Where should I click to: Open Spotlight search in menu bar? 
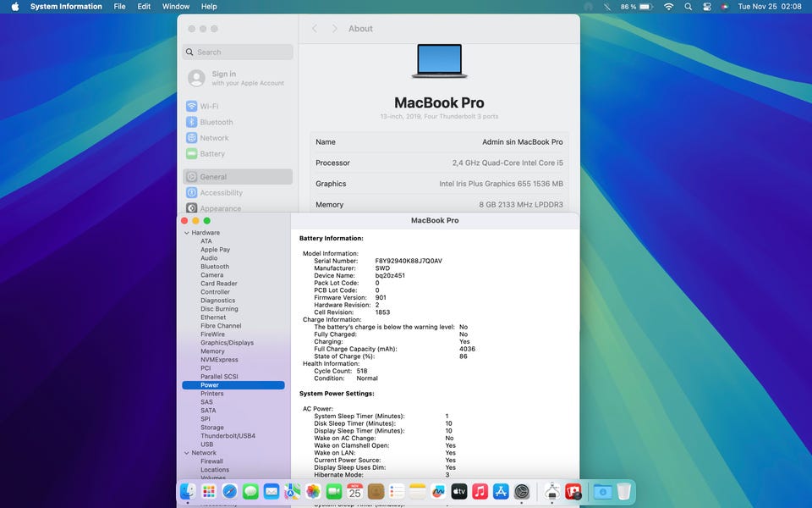pos(688,7)
